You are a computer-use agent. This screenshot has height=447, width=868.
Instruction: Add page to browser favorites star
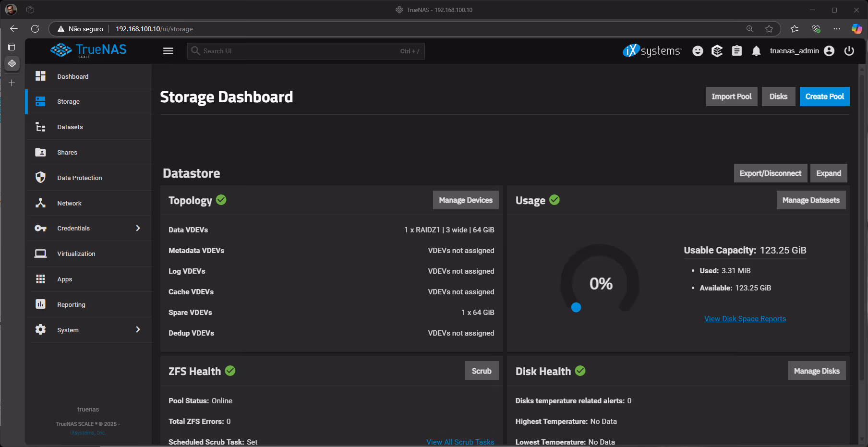click(x=769, y=29)
